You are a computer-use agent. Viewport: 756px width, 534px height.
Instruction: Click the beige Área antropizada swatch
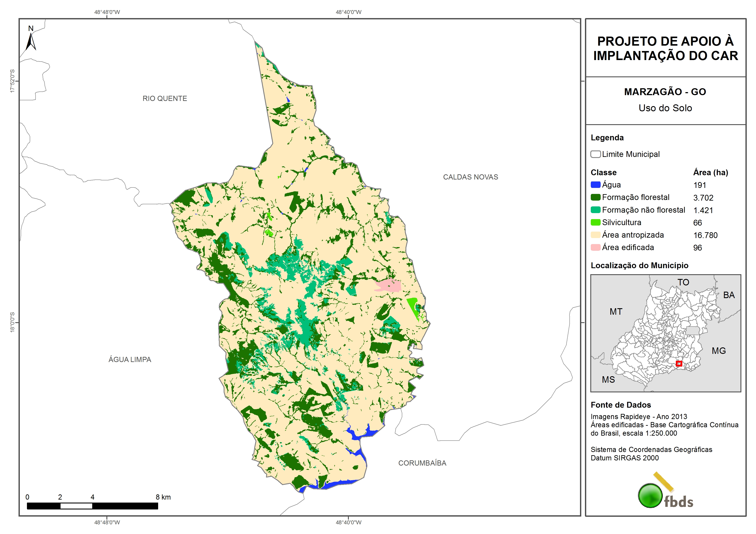click(x=595, y=235)
